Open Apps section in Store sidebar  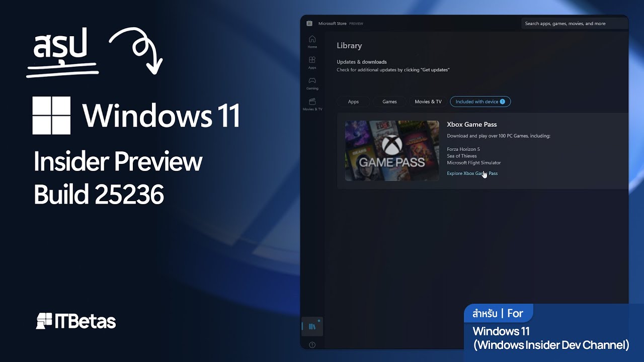(312, 63)
